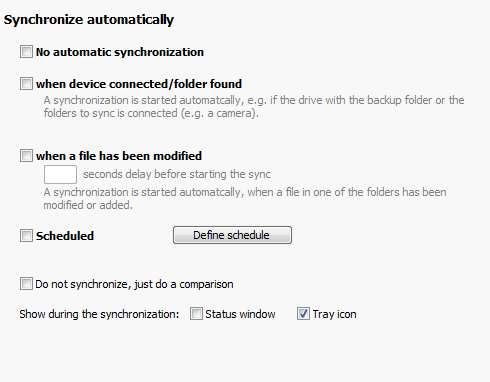The width and height of the screenshot is (490, 382).
Task: Check the Status window box
Action: (196, 314)
